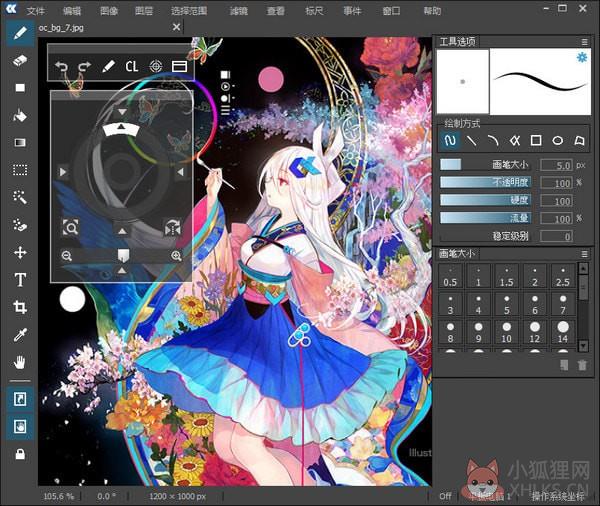Image resolution: width=600 pixels, height=506 pixels.
Task: Click the white background color circle
Action: tap(72, 299)
